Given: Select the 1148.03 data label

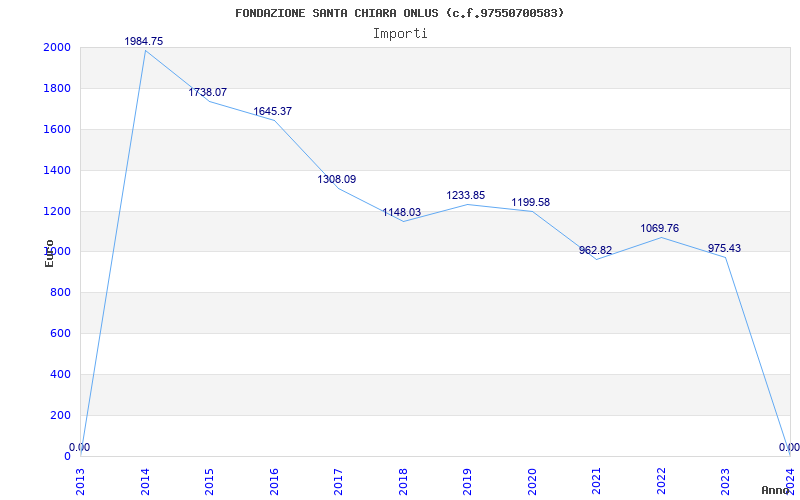Looking at the screenshot, I should [x=402, y=212].
